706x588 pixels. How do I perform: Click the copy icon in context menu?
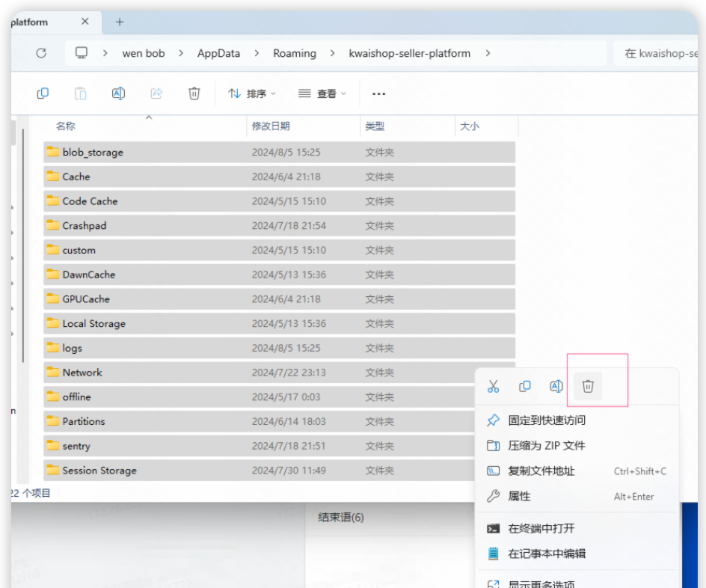(x=525, y=386)
